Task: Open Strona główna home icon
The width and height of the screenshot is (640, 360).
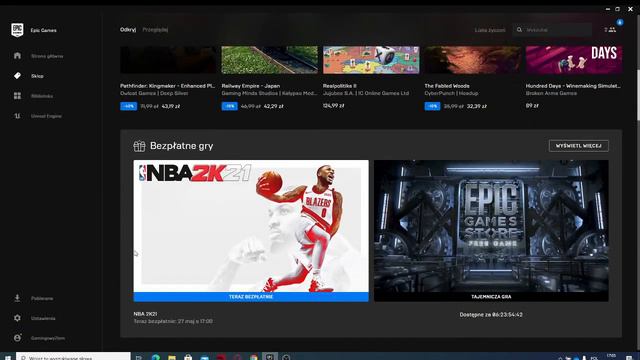Action: click(x=17, y=56)
